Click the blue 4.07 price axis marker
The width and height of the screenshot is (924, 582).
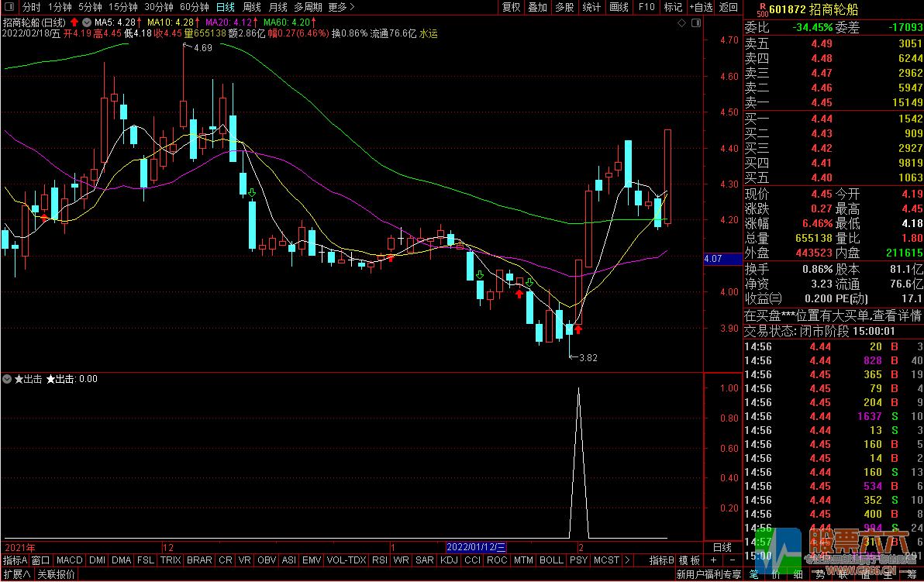pyautogui.click(x=723, y=259)
